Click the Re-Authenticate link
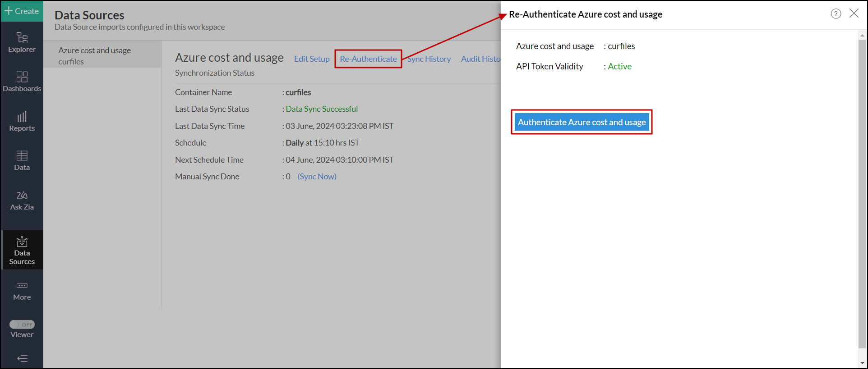Screen dimensions: 868x369 tap(368, 59)
